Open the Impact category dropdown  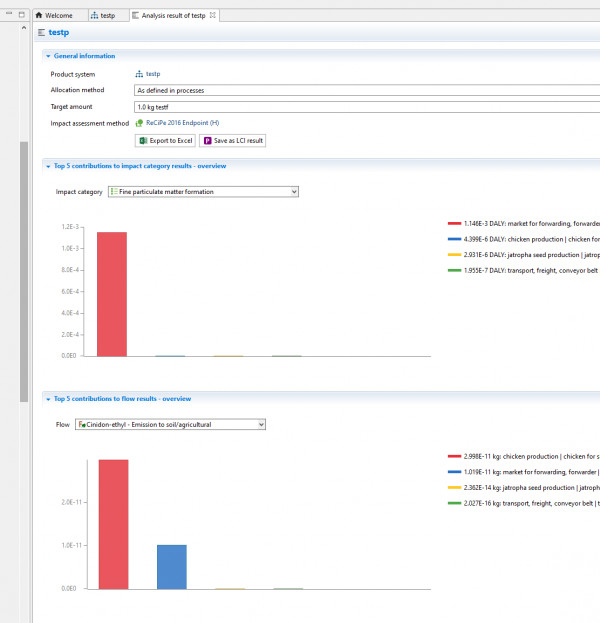(203, 192)
